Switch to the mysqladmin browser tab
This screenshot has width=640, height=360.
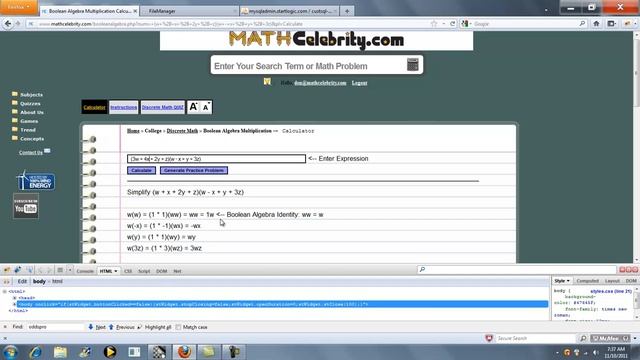(x=289, y=11)
